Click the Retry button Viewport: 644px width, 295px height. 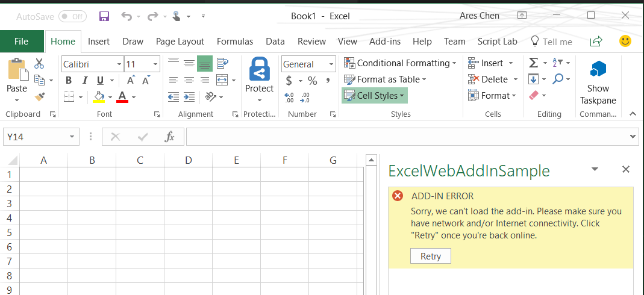tap(430, 256)
